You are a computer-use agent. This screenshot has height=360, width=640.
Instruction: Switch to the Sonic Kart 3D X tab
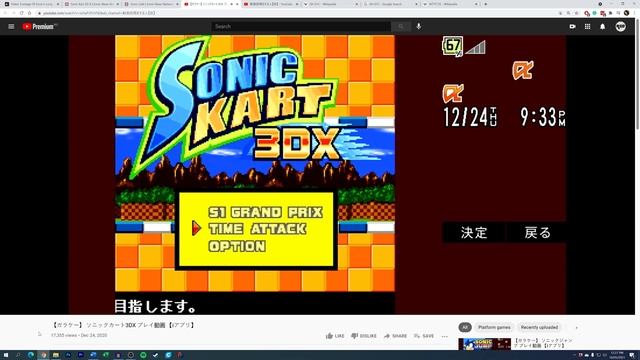[91, 4]
